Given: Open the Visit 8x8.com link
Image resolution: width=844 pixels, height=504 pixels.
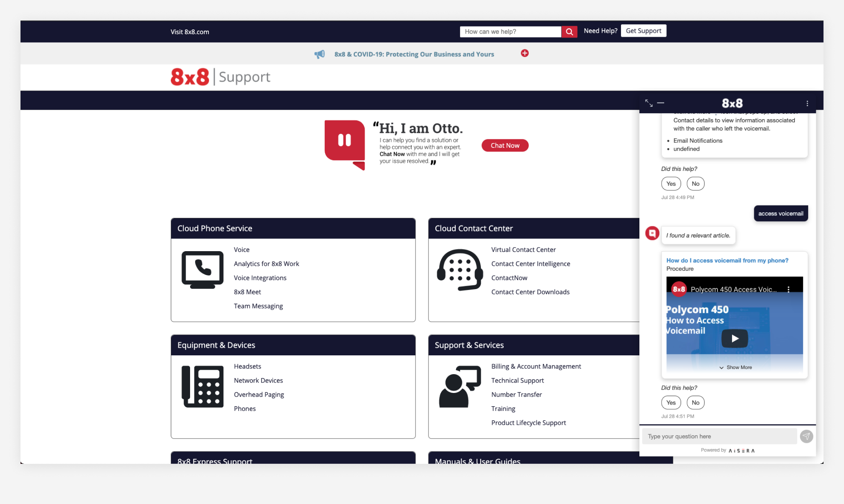Looking at the screenshot, I should 190,32.
